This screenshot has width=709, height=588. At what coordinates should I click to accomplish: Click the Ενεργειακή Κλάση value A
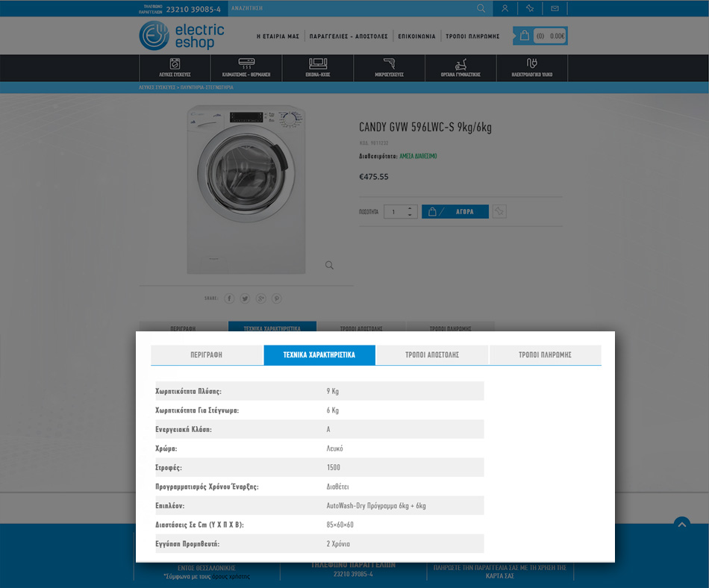click(x=328, y=429)
